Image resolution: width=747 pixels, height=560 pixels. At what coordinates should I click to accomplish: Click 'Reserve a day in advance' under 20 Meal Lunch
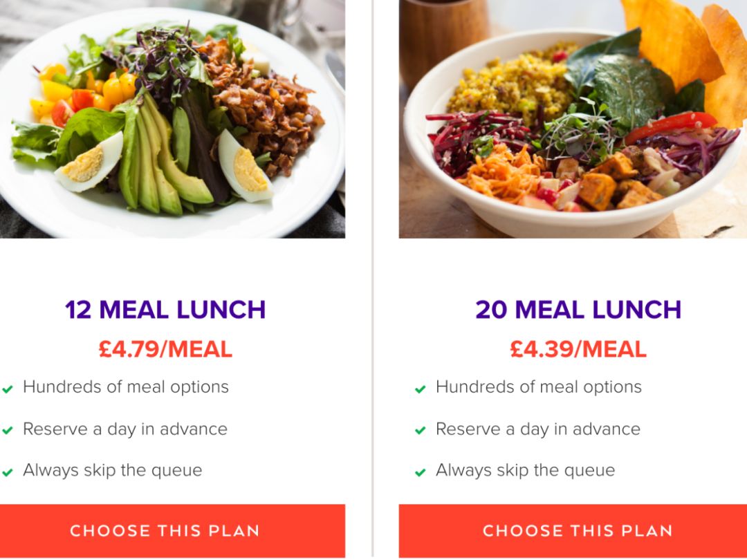click(538, 429)
